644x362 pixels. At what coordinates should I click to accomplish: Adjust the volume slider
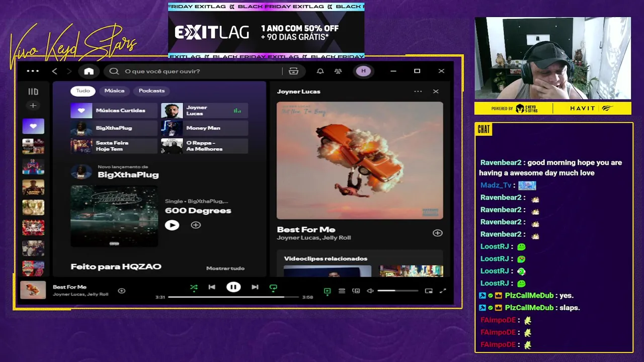pyautogui.click(x=397, y=291)
